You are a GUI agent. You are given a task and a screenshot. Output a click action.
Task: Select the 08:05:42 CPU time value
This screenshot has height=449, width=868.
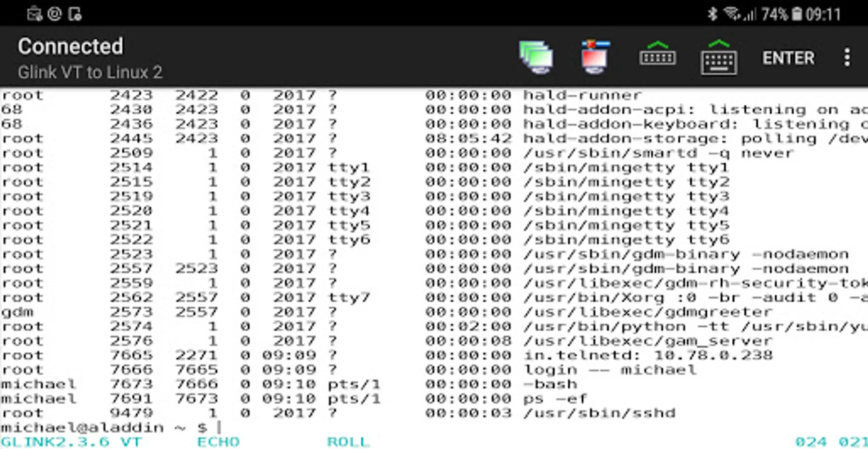point(468,138)
